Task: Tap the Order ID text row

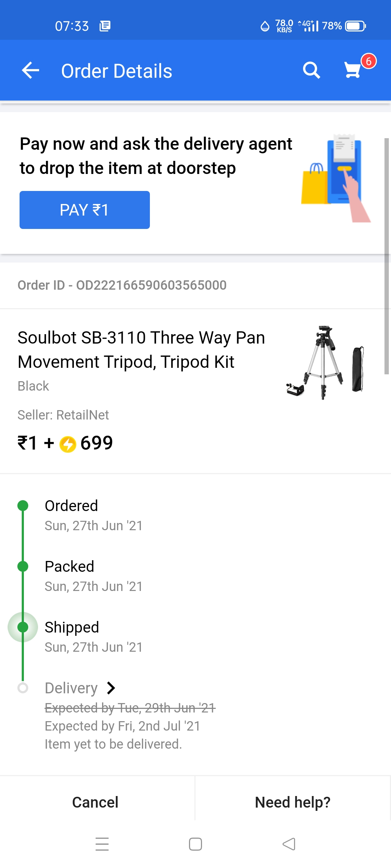Action: coord(122,285)
